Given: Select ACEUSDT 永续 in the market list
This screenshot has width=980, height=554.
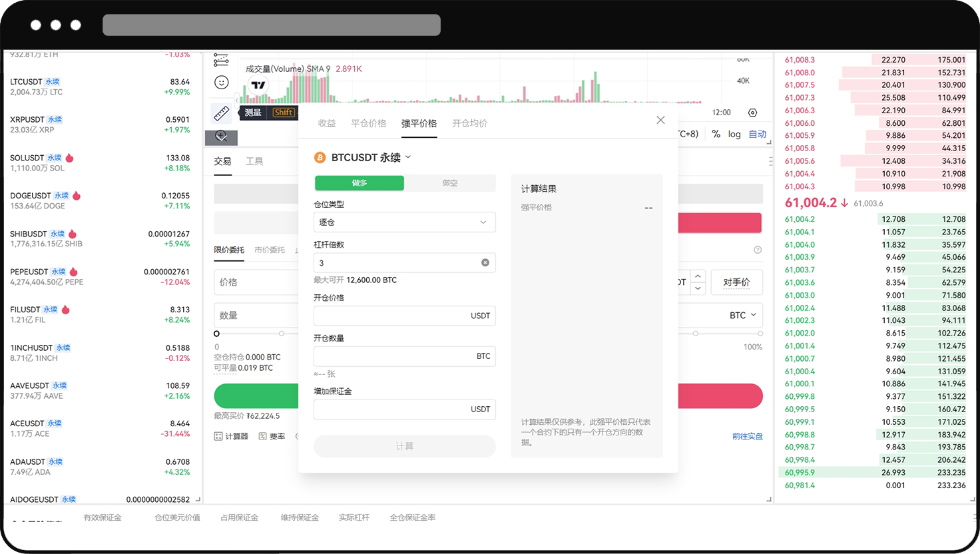Looking at the screenshot, I should tap(100, 429).
